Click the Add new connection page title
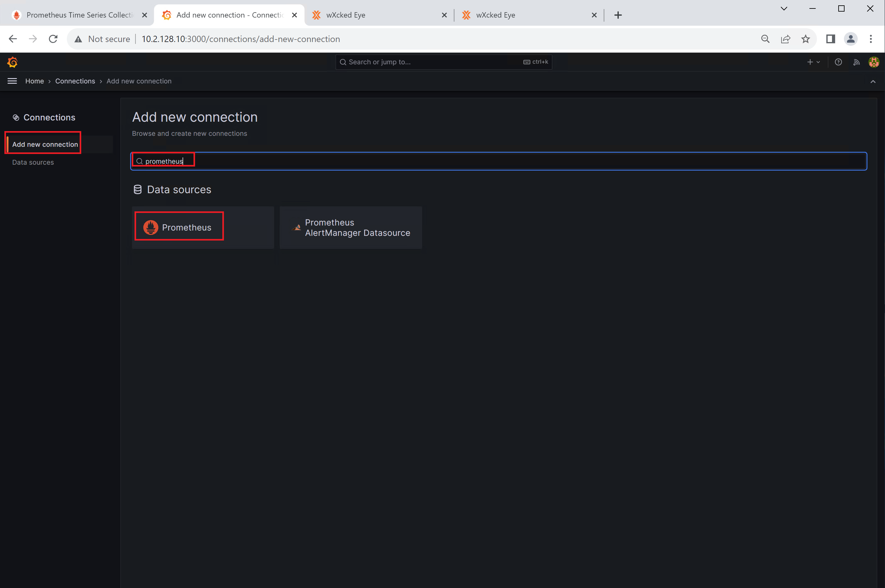Image resolution: width=885 pixels, height=588 pixels. (x=195, y=117)
